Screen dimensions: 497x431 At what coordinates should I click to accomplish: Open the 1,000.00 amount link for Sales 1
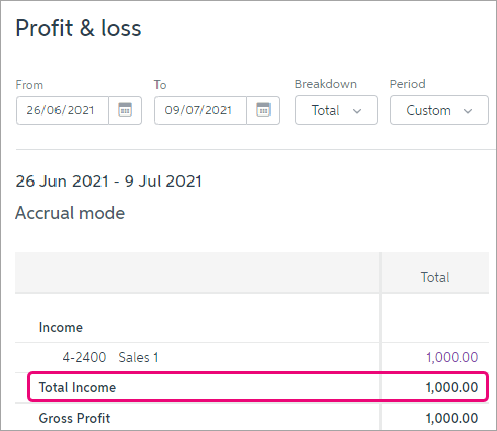[452, 357]
